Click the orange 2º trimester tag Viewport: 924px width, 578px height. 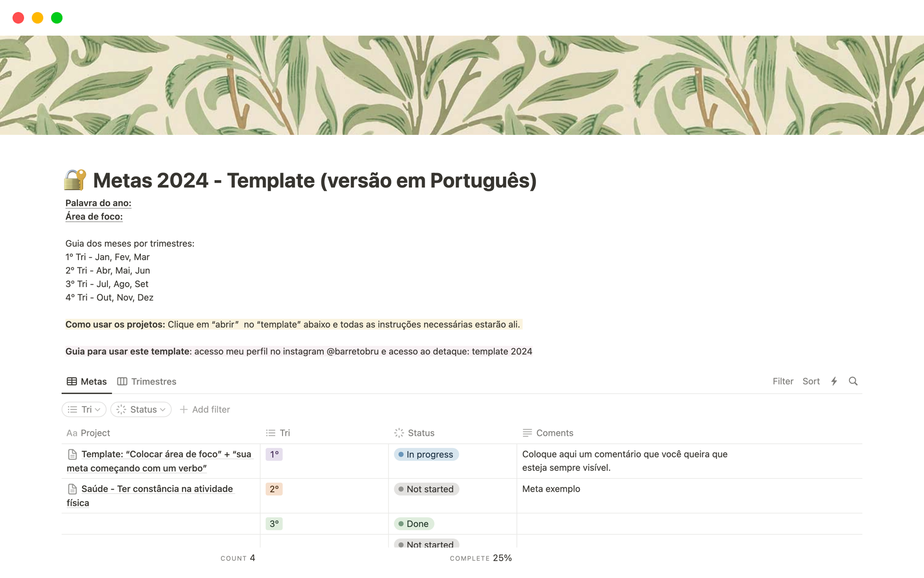coord(274,489)
